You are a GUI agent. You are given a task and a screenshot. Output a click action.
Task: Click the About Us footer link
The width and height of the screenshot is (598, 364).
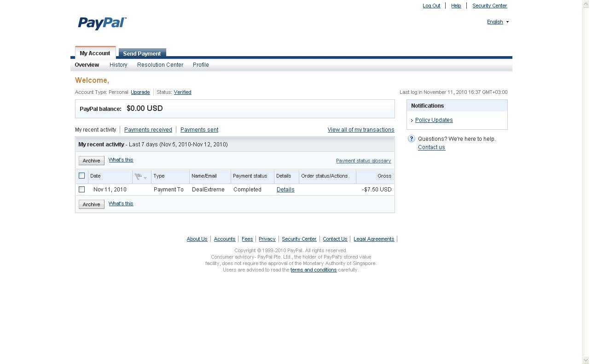(197, 239)
